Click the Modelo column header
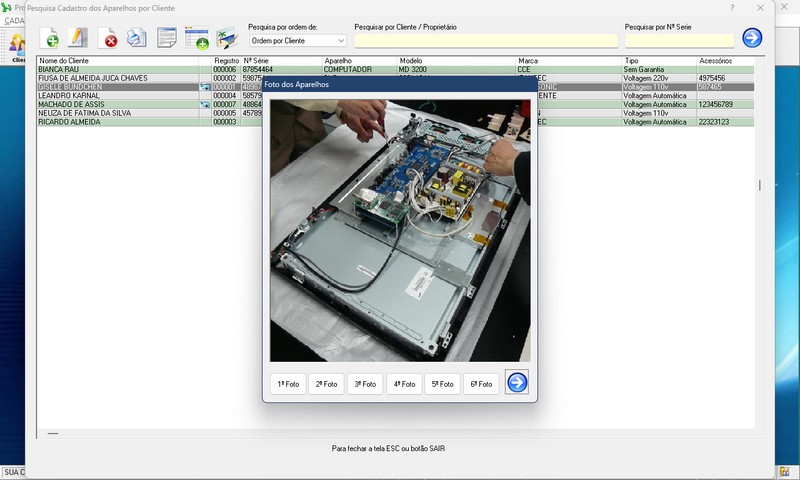800x480 pixels. [456, 61]
